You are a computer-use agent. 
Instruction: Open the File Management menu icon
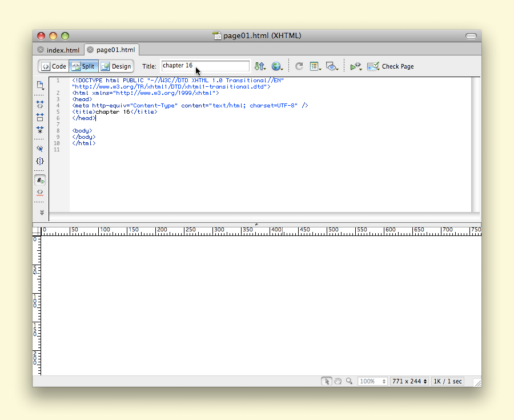260,66
